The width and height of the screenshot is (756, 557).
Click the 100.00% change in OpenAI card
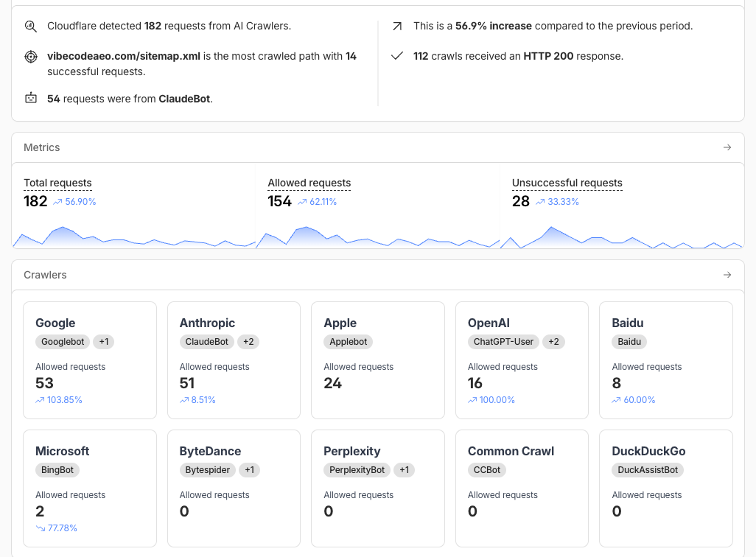(x=497, y=400)
